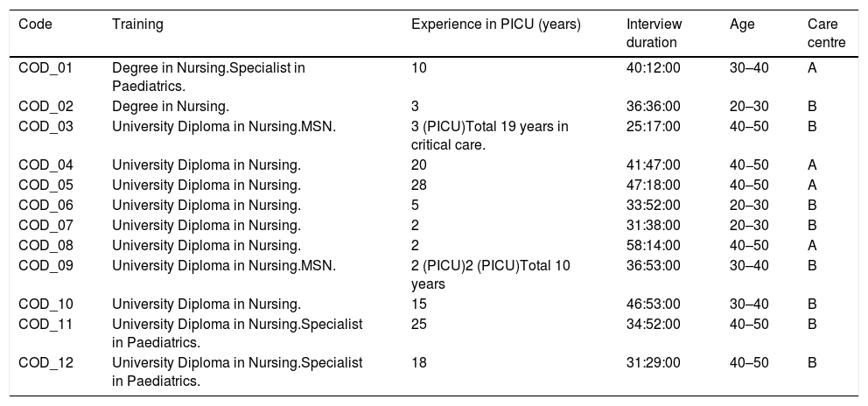868x406 pixels.
Task: Select the 31:29:00 duration cell
Action: (653, 362)
